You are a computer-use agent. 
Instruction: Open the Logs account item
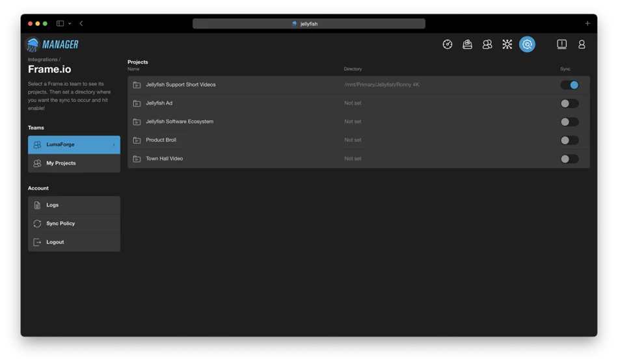coord(74,205)
